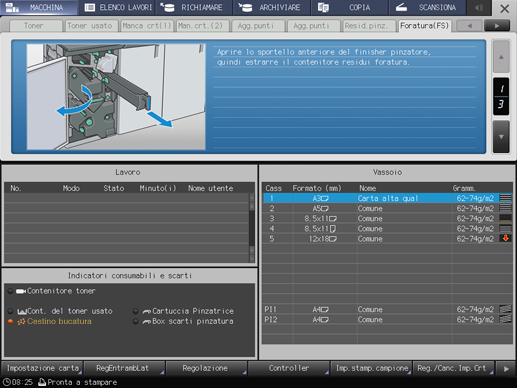This screenshot has height=388, width=517.
Task: Click the Cartuccia Pinzatrice staple icon
Action: [147, 311]
